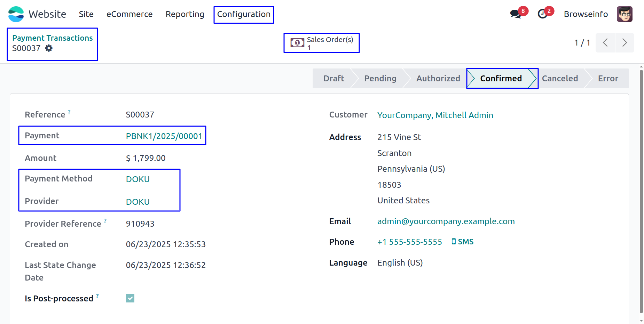This screenshot has height=324, width=644.
Task: Open the activities clock icon
Action: 543,14
